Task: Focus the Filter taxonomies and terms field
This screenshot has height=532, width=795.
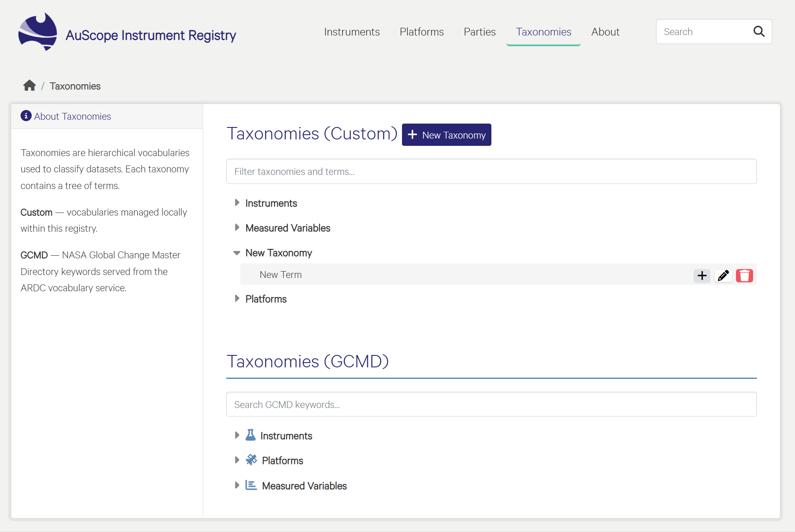Action: [491, 171]
